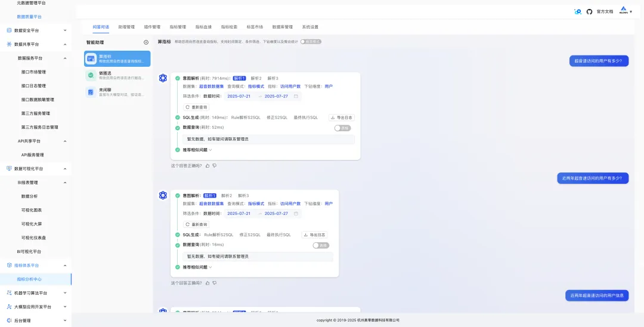Click the blue bubbles icon beside GitHub
The width and height of the screenshot is (644, 327).
click(x=578, y=11)
